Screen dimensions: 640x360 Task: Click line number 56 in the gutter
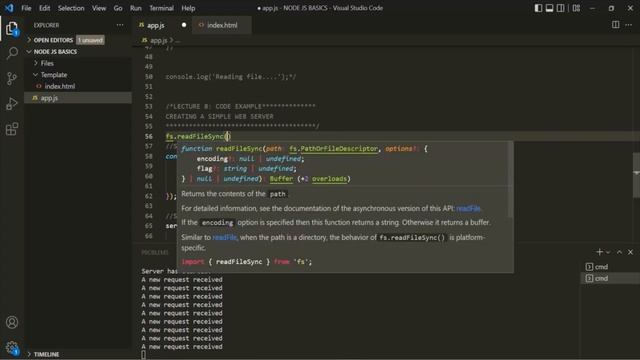pyautogui.click(x=149, y=136)
